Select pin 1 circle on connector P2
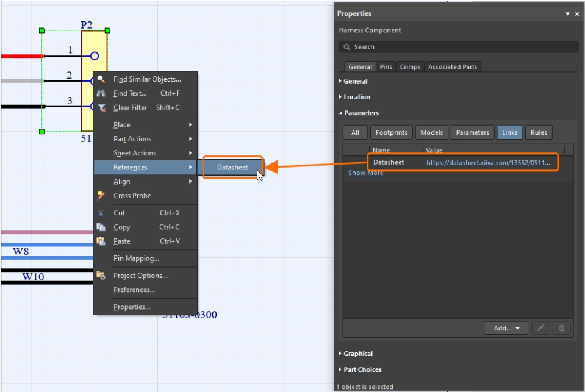This screenshot has width=585, height=392. coord(95,56)
